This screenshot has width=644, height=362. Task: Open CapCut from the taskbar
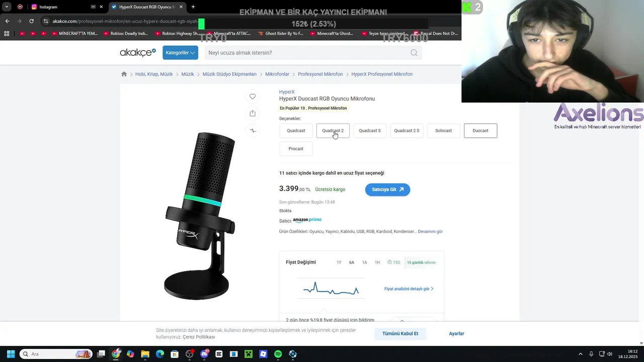coord(219,354)
